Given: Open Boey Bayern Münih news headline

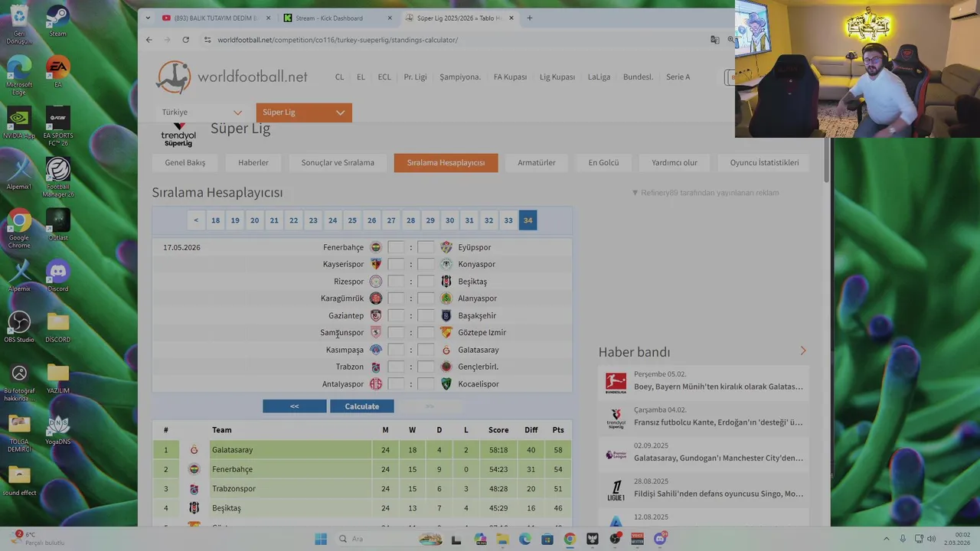Looking at the screenshot, I should tap(718, 386).
